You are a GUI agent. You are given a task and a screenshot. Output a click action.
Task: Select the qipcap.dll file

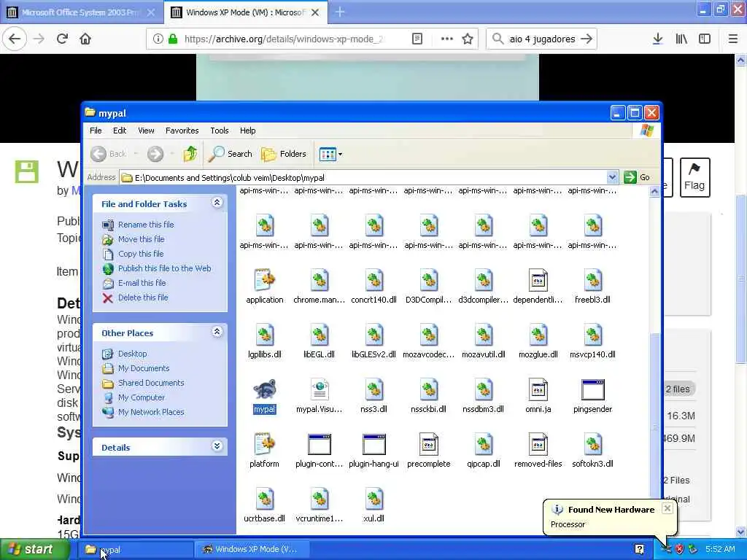pos(483,445)
